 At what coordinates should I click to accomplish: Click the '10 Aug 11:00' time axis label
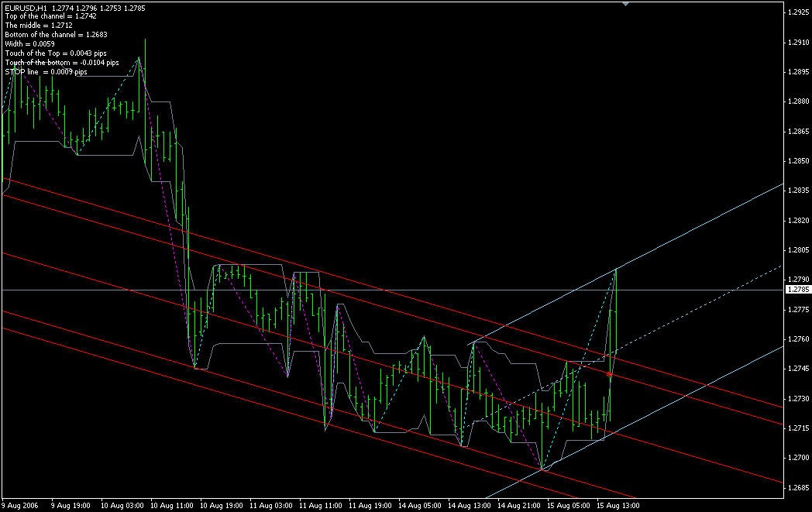172,506
